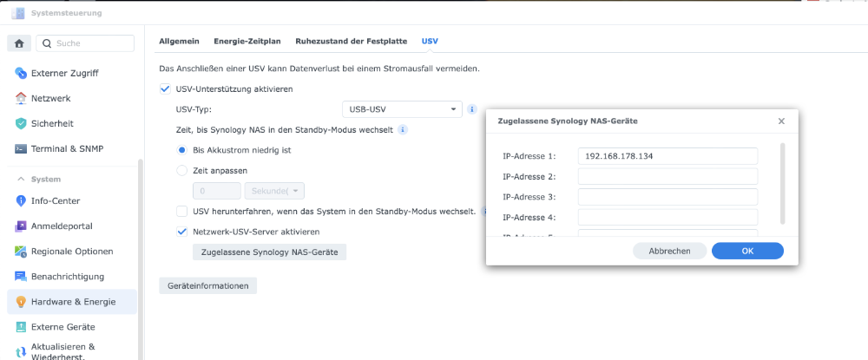Open Anmeldeportal sidebar icon
This screenshot has width=868, height=360.
(22, 226)
